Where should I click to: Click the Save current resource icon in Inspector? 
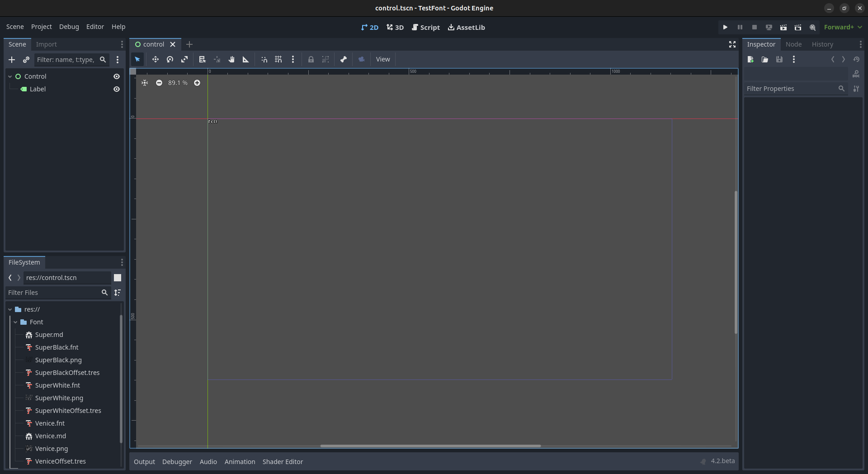[779, 59]
